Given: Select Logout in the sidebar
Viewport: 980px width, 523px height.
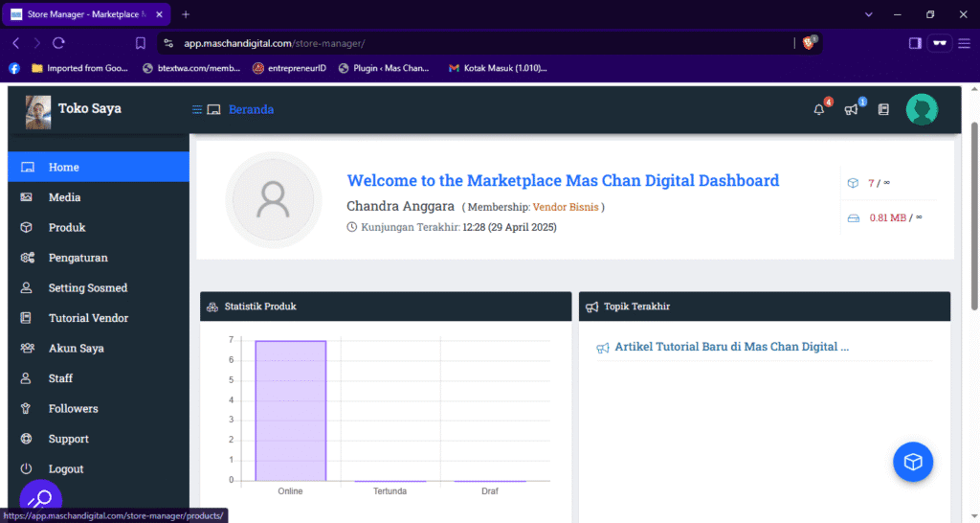Looking at the screenshot, I should 99,468.
